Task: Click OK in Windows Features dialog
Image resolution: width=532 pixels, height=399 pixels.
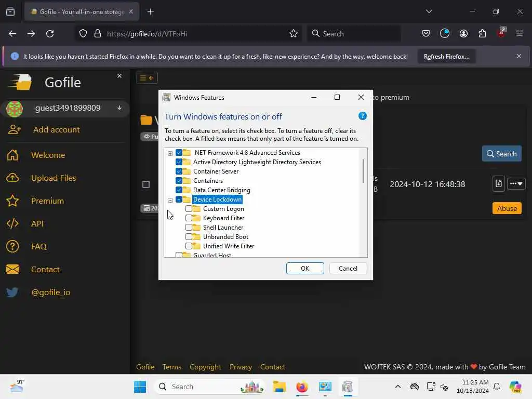Action: tap(305, 269)
